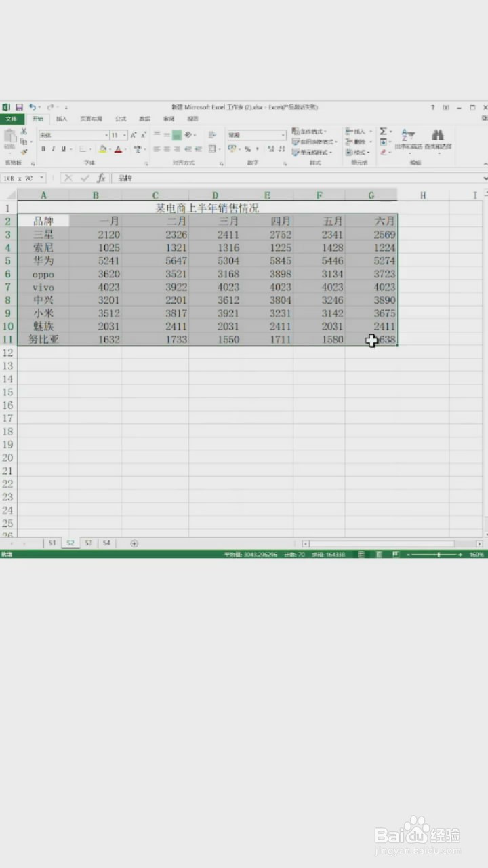Click Decrease Decimal icon
488x868 pixels.
click(281, 149)
